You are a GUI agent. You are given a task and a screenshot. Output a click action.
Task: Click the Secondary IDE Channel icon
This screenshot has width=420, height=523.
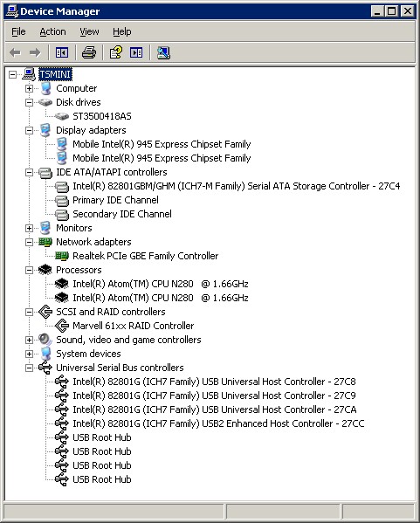(x=62, y=215)
